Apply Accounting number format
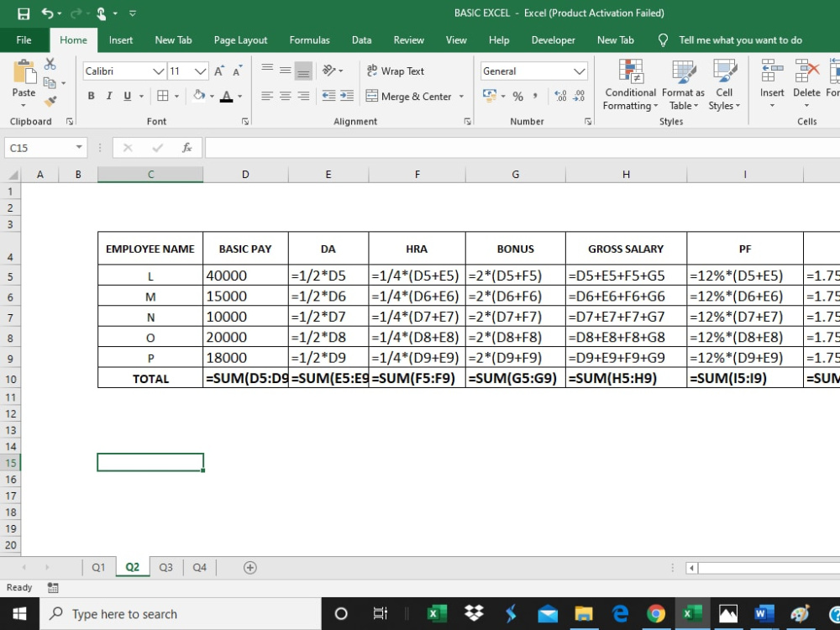Image resolution: width=840 pixels, height=630 pixels. point(490,96)
